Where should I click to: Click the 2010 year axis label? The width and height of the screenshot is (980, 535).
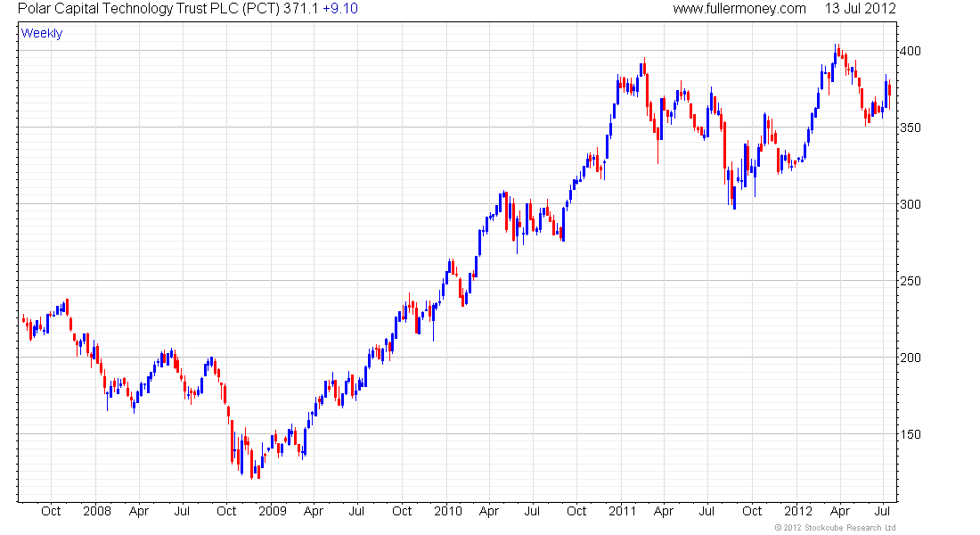pos(448,511)
